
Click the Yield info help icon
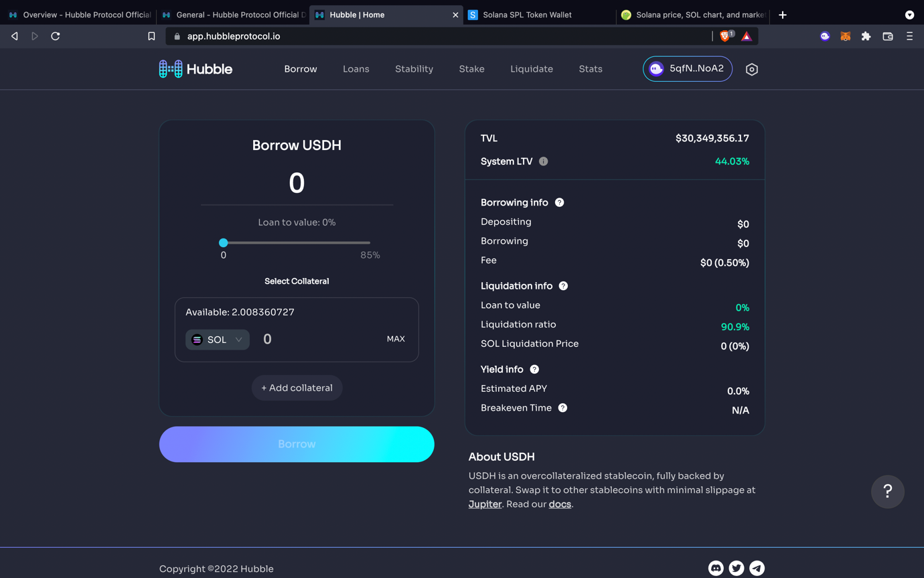(534, 369)
